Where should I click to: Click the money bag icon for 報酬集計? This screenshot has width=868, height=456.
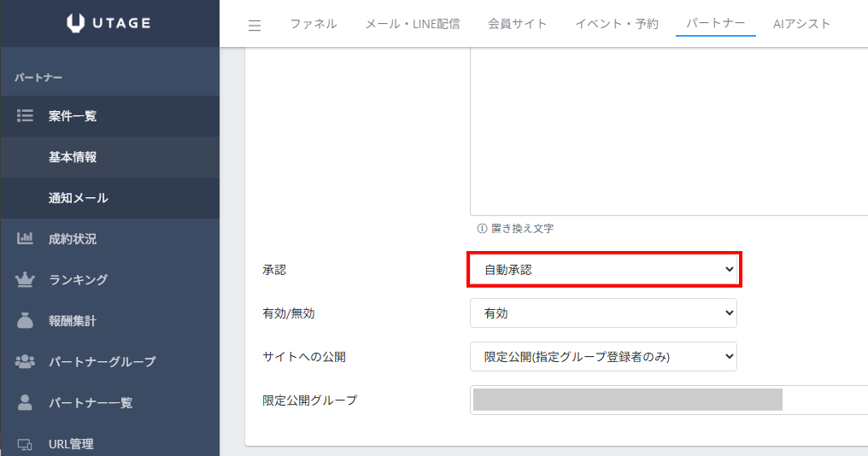(x=25, y=321)
